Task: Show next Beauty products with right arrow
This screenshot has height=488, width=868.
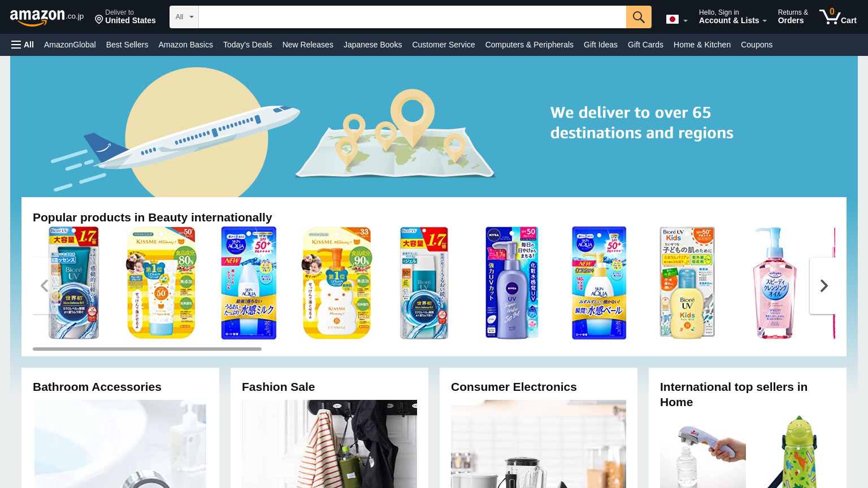Action: (x=823, y=286)
